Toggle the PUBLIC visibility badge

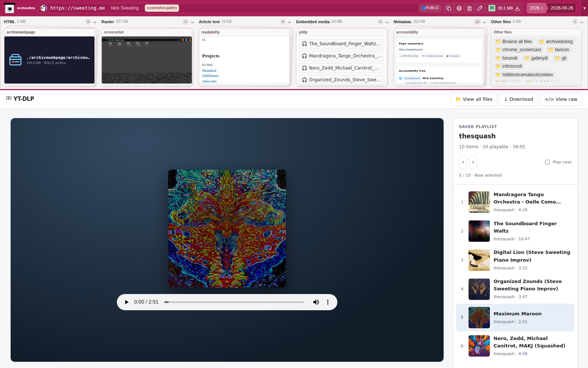[430, 8]
